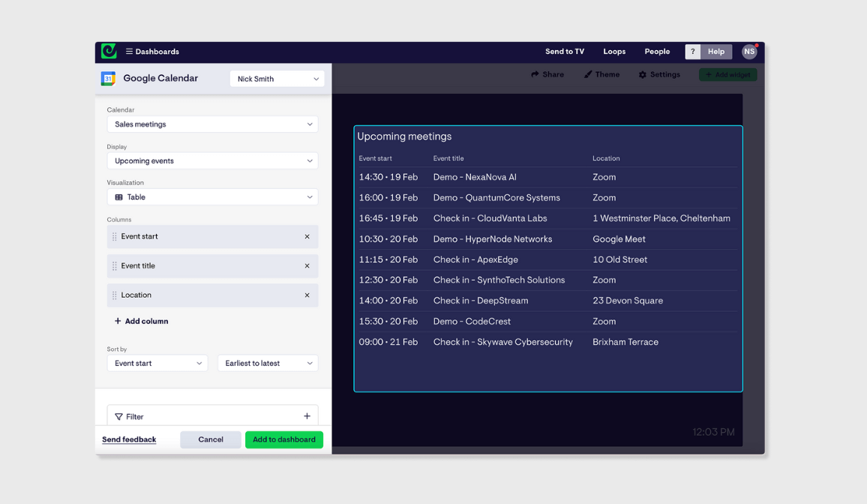
Task: Click the filter funnel icon
Action: [x=118, y=416]
